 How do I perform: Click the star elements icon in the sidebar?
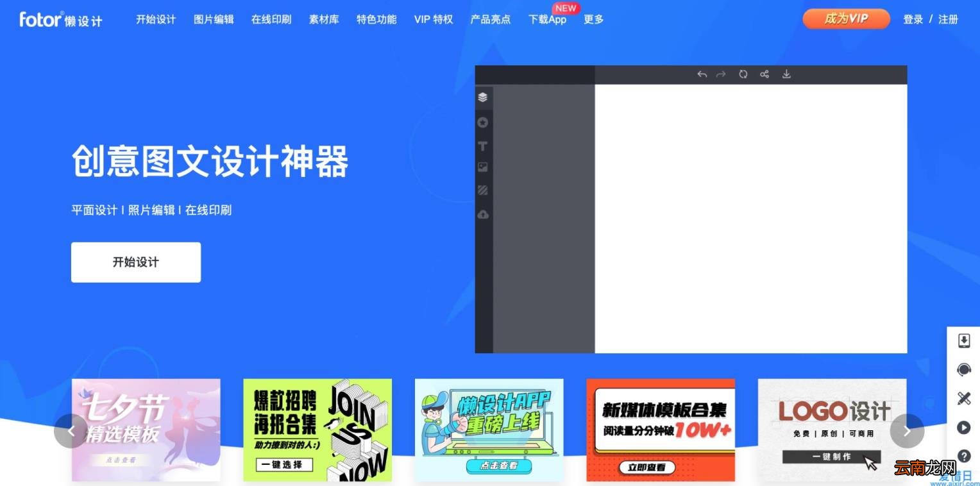click(x=483, y=122)
